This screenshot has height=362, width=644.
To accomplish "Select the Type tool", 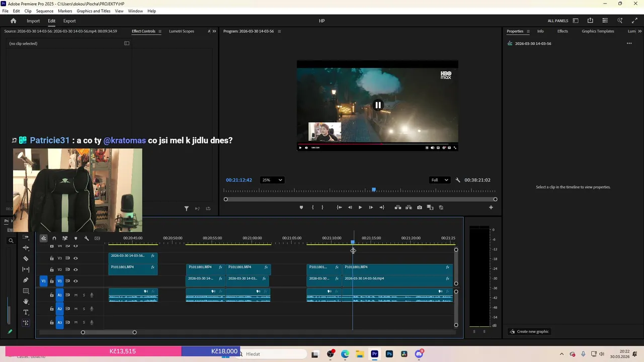I will point(26,312).
